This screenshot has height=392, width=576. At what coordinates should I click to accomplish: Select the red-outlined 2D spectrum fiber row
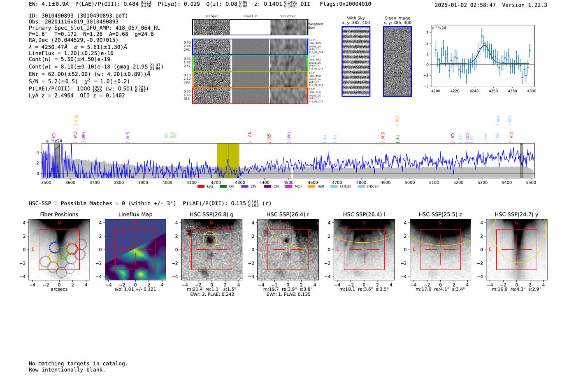coord(250,95)
